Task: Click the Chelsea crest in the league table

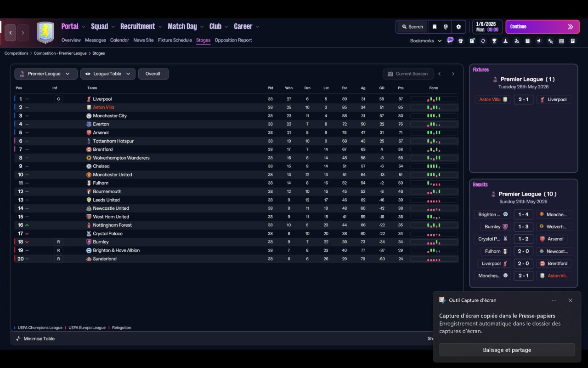Action: (89, 166)
